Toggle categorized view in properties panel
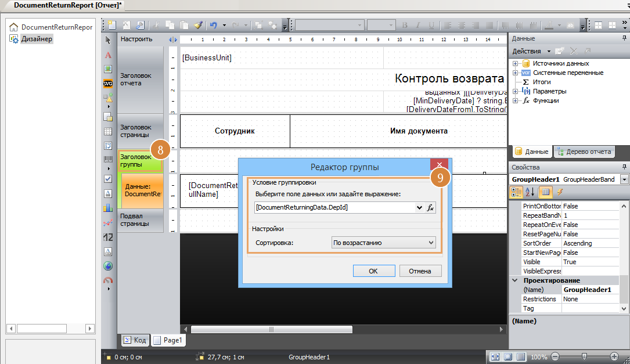630x364 pixels. (516, 192)
